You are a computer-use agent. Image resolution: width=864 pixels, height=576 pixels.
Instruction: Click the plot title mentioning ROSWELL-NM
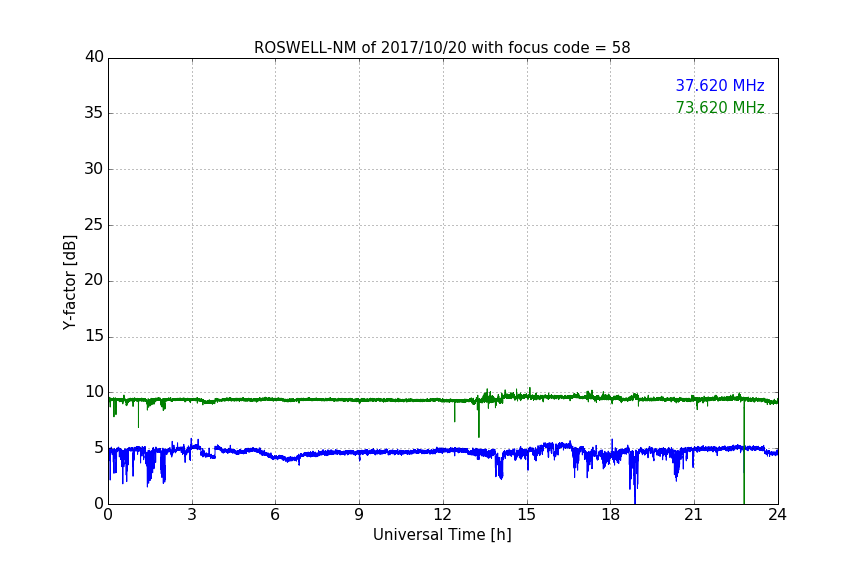click(x=442, y=48)
